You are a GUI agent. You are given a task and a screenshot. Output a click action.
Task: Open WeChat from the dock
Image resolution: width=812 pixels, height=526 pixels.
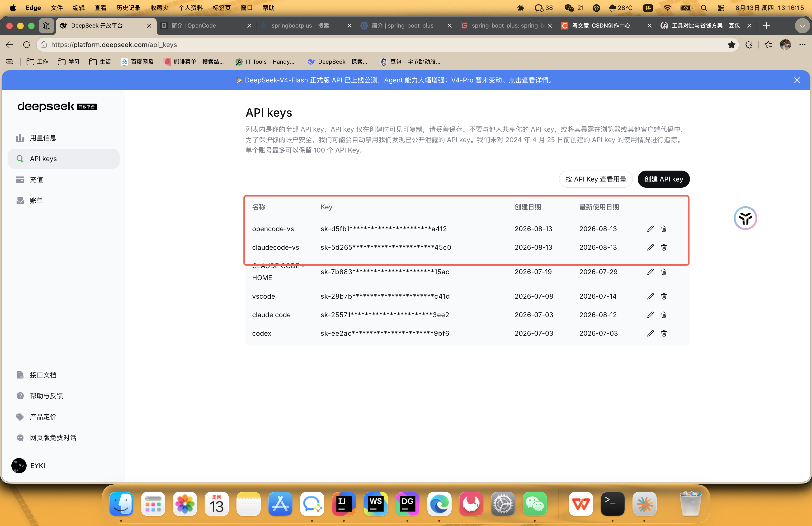coord(535,504)
